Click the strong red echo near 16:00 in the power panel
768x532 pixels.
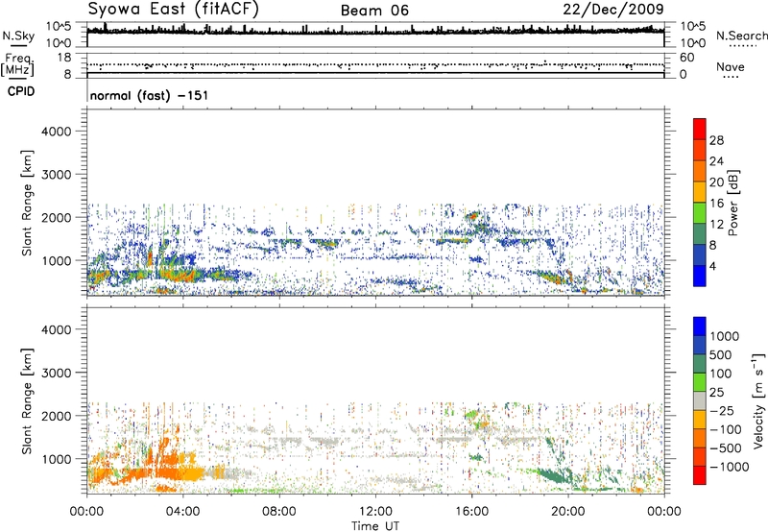coord(473,215)
